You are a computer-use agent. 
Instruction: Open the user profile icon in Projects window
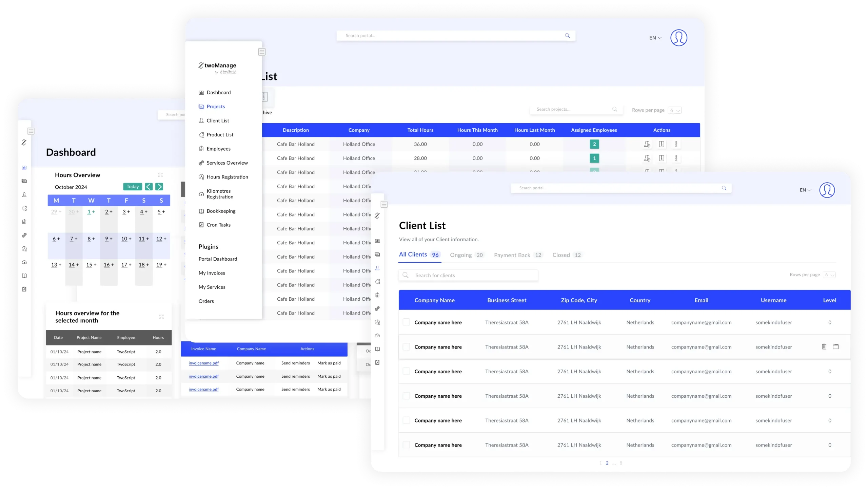click(x=678, y=38)
